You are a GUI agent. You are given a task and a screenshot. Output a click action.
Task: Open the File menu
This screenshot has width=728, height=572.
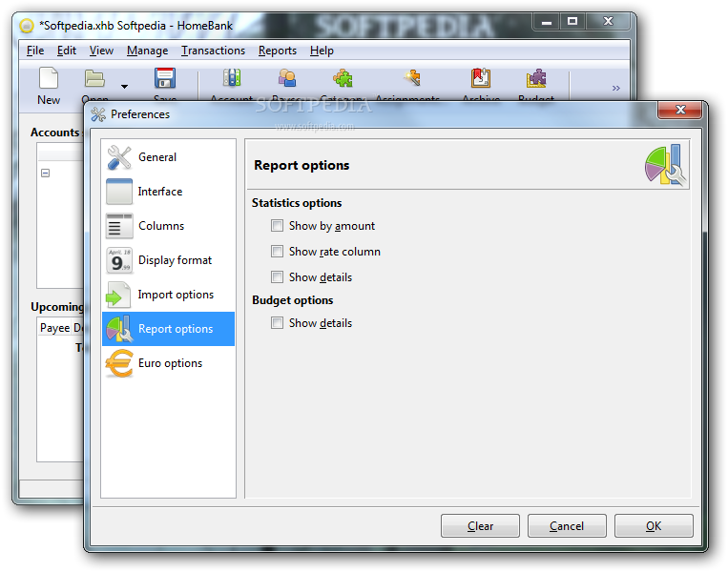(x=35, y=51)
